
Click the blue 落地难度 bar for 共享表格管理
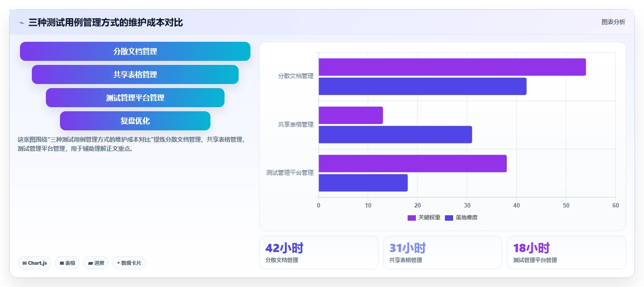[x=395, y=134]
